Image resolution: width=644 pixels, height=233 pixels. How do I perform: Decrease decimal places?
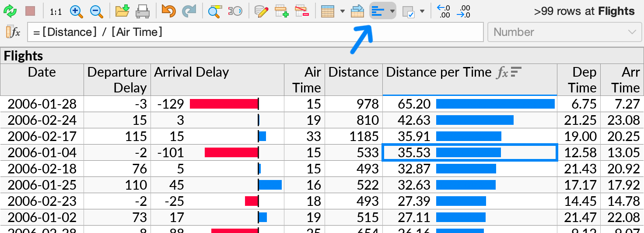[463, 11]
